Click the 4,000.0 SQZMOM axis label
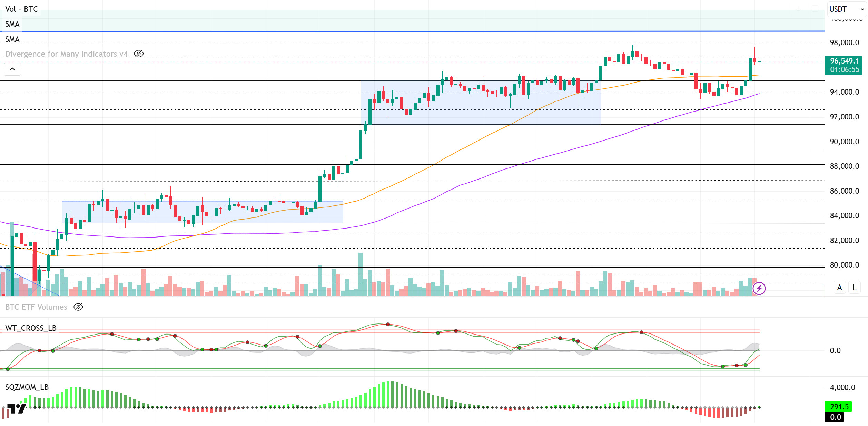 pos(842,388)
